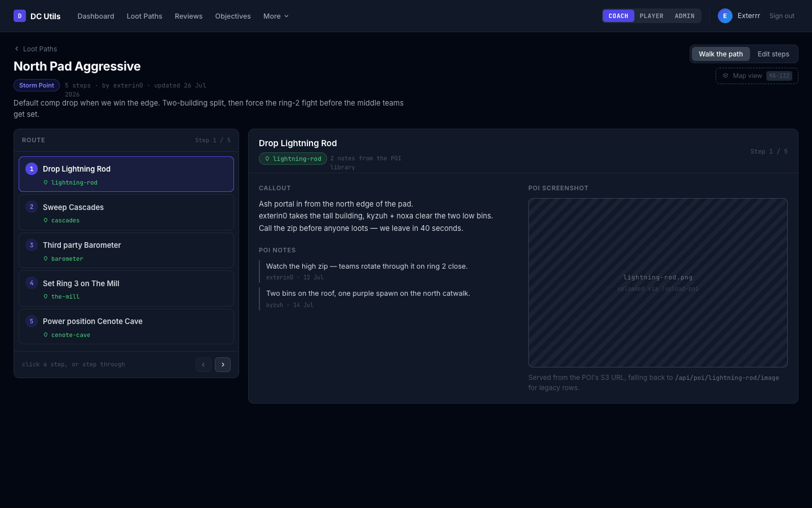The image size is (812, 508).
Task: Open Loot Paths in the top navigation
Action: click(144, 16)
